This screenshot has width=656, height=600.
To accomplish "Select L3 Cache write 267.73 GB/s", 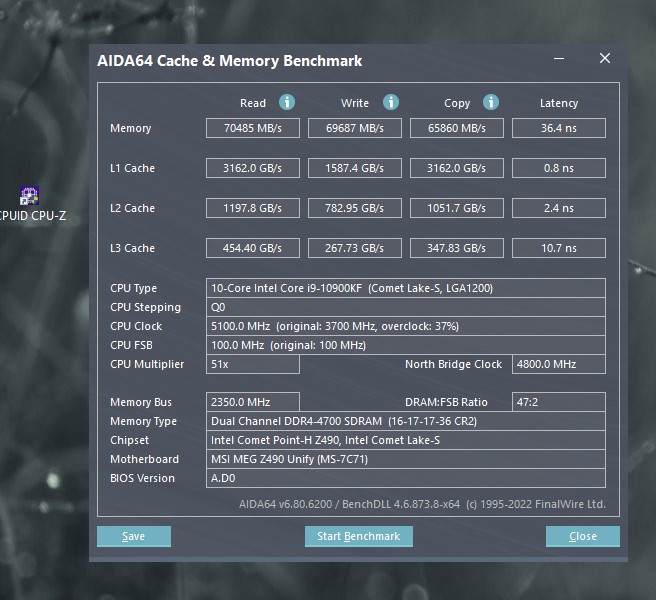I will 355,248.
